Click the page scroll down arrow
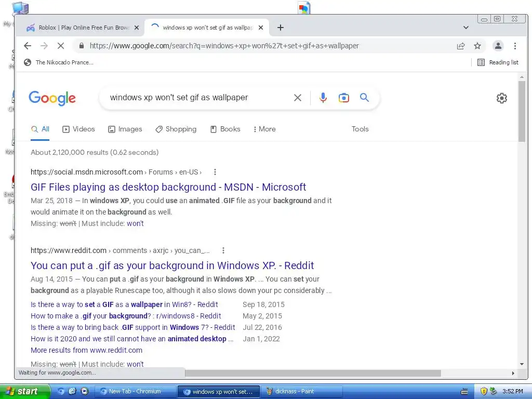 pyautogui.click(x=522, y=364)
